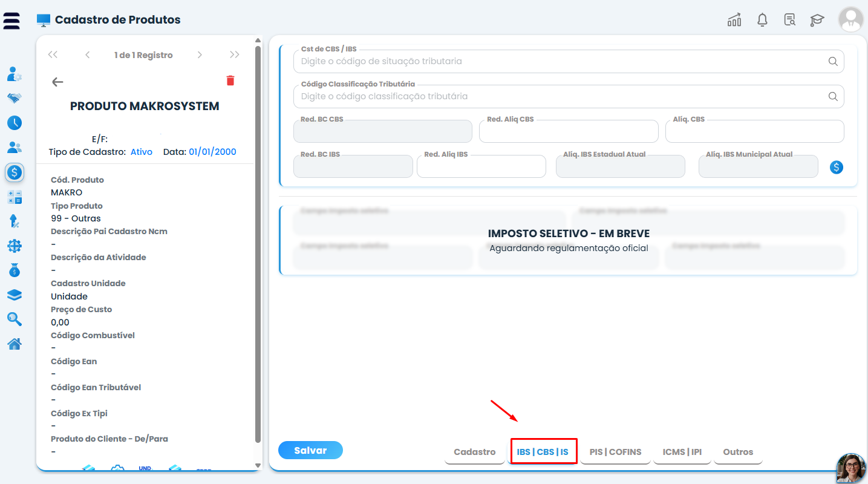Open the chart statistics icon in header

(x=734, y=20)
